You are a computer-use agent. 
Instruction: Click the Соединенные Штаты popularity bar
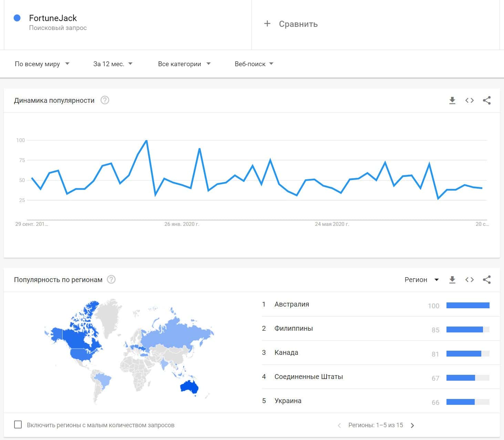[468, 378]
